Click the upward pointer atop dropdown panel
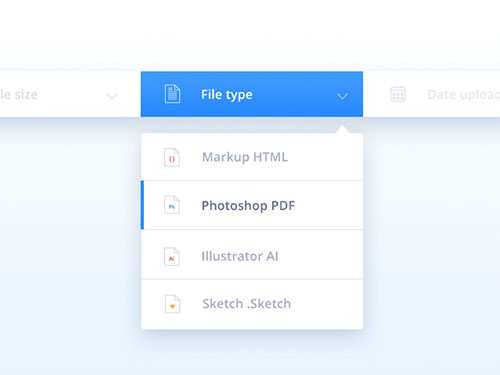The width and height of the screenshot is (500, 375). point(343,129)
